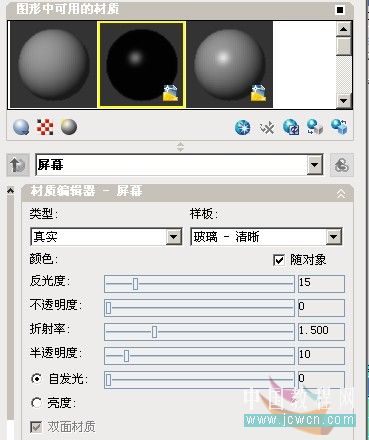Toggle display mode square in panel header
Screen dimensions: 369x440
[340, 10]
